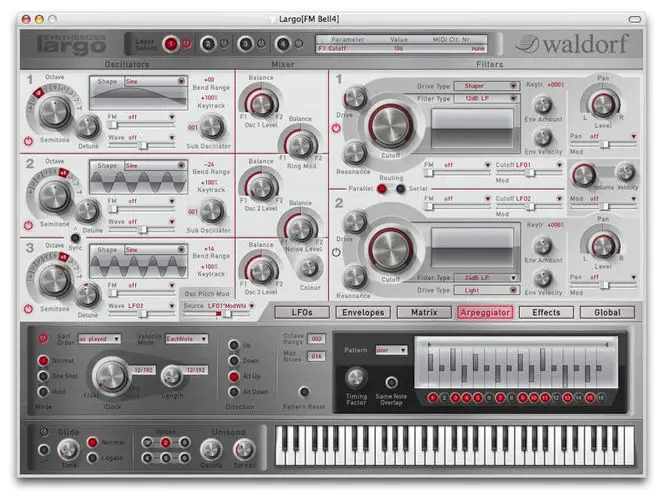
Task: Enable One Shot arpeggiator mode
Action: tap(43, 375)
